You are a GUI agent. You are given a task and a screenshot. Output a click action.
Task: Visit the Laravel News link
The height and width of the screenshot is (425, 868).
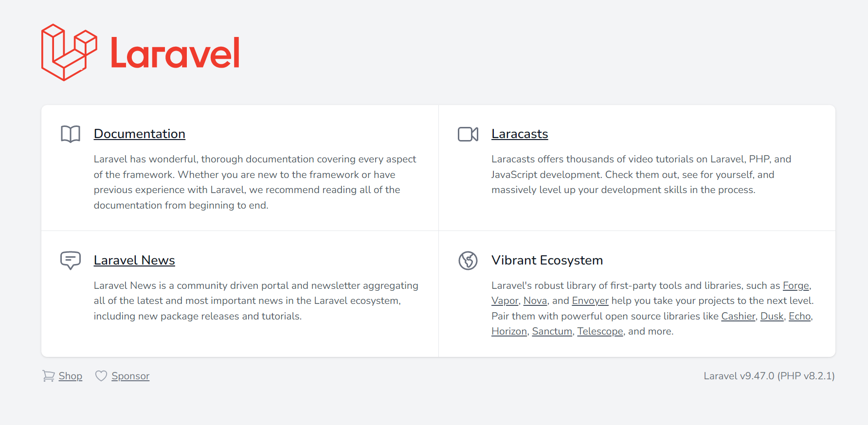tap(134, 260)
